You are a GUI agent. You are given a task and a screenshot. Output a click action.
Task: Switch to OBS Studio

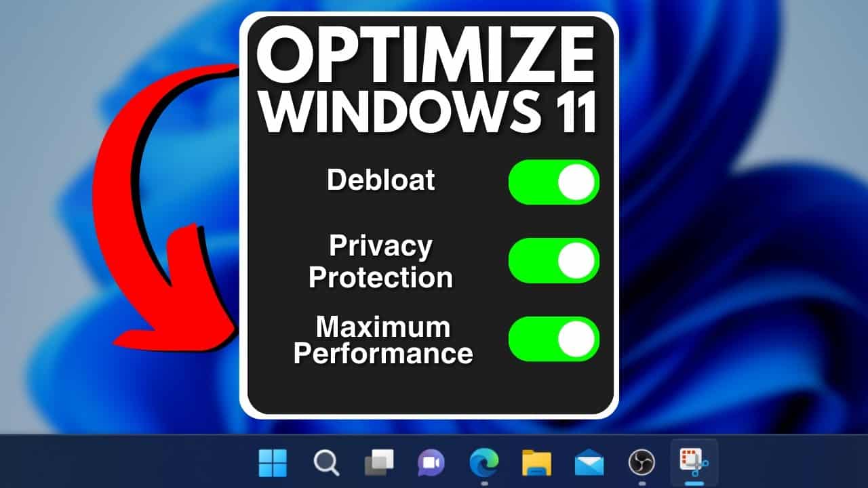click(x=642, y=464)
